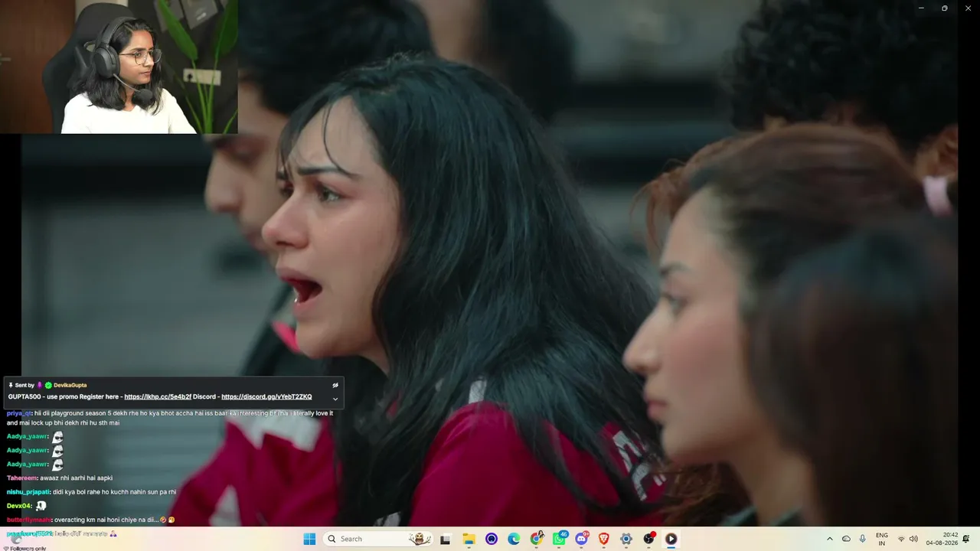Open the lkhp.cc link in pinned message

click(x=158, y=396)
